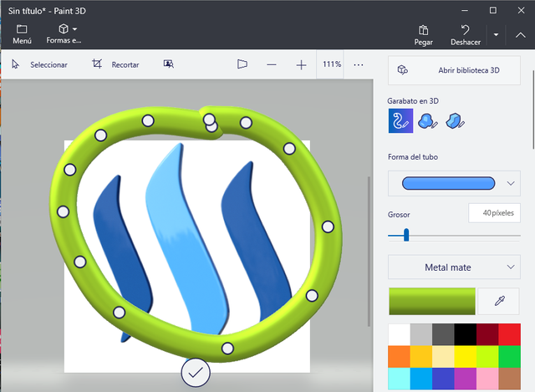This screenshot has height=392, width=535.
Task: Pick the sky blue color swatch
Action: tap(421, 379)
